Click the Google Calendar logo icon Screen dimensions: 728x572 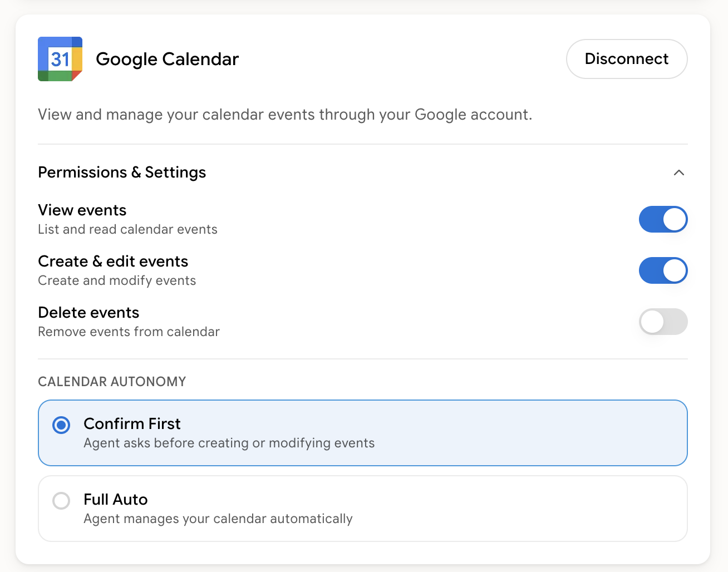point(60,59)
